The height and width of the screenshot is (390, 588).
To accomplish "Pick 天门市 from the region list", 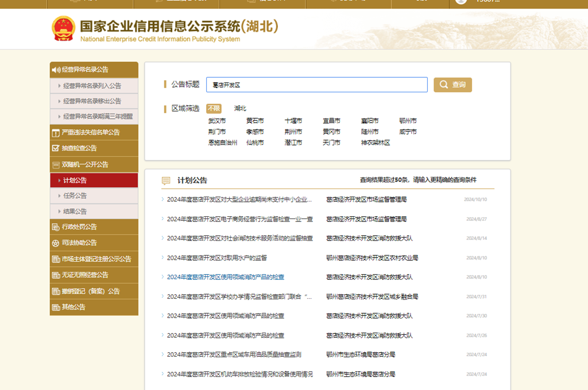I will click(x=331, y=142).
